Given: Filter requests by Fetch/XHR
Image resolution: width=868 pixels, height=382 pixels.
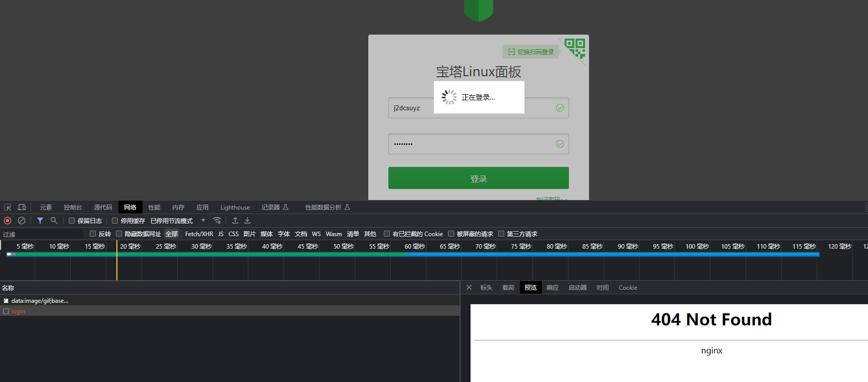Looking at the screenshot, I should point(199,234).
